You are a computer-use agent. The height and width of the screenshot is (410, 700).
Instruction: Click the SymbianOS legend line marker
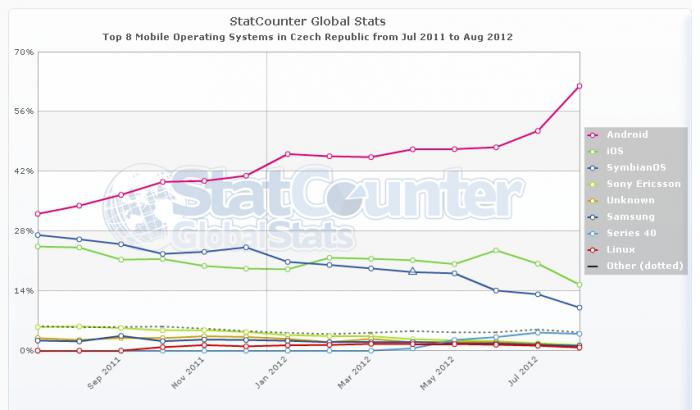[x=594, y=167]
